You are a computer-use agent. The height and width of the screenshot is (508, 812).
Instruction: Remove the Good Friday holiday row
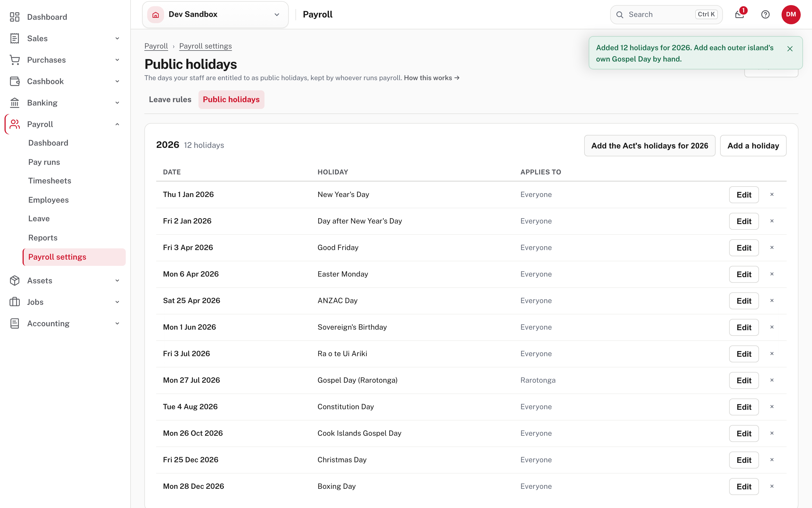pyautogui.click(x=772, y=248)
